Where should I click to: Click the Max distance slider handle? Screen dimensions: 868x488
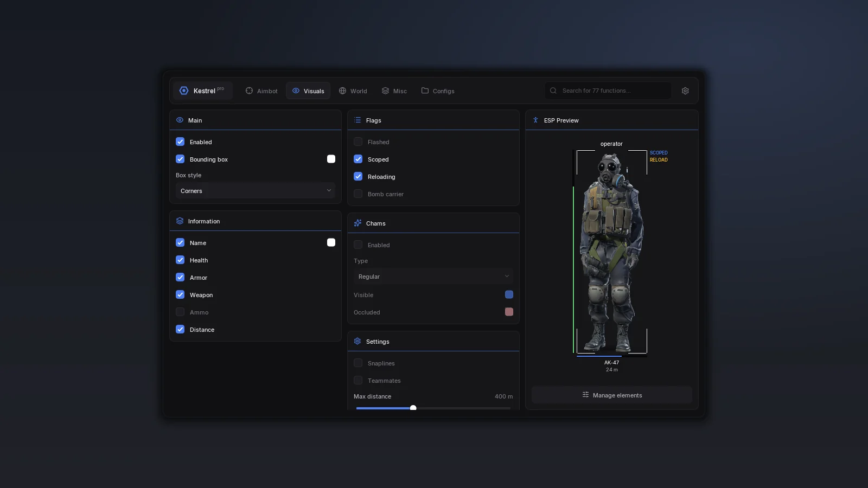tap(413, 408)
